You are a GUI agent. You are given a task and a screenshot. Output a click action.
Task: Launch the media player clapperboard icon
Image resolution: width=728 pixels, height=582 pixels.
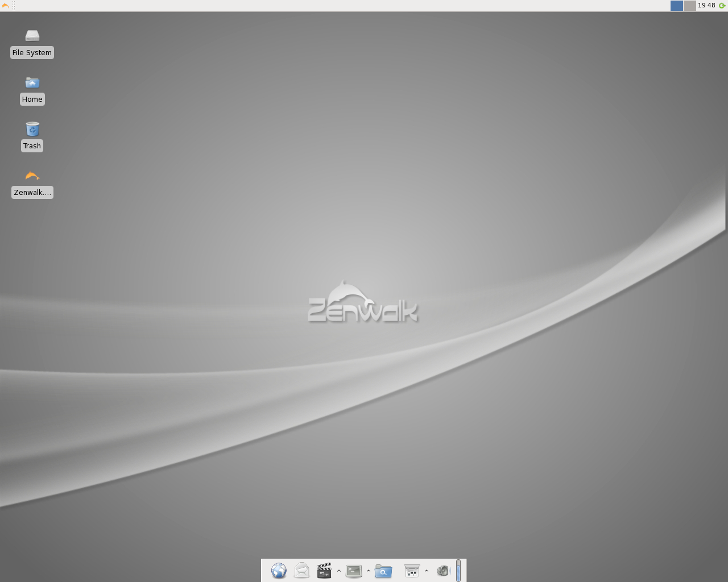point(324,571)
